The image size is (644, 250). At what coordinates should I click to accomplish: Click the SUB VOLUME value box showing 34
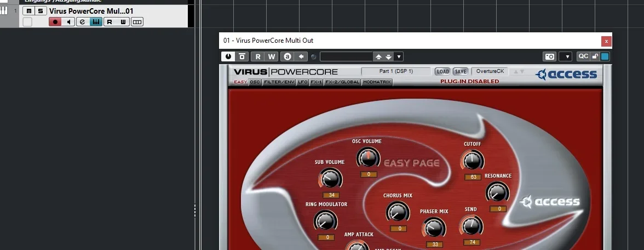331,195
